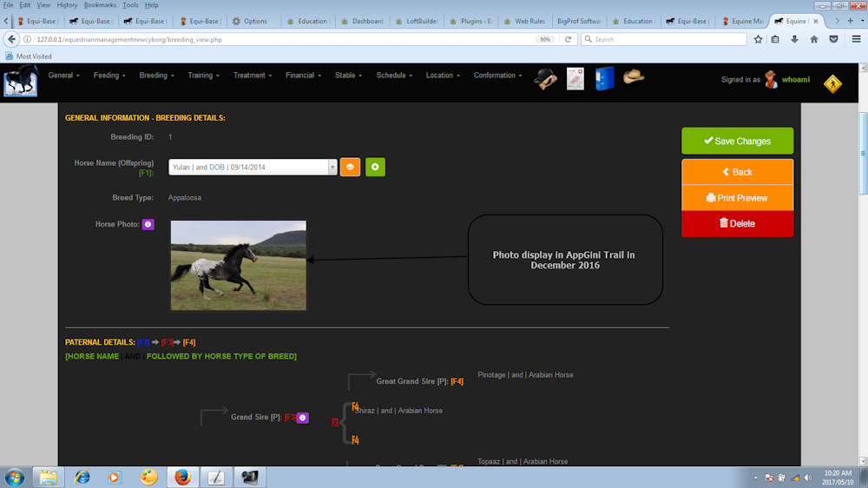Viewport: 868px width, 488px height.
Task: Expand the Treatment navigation menu
Action: [253, 76]
